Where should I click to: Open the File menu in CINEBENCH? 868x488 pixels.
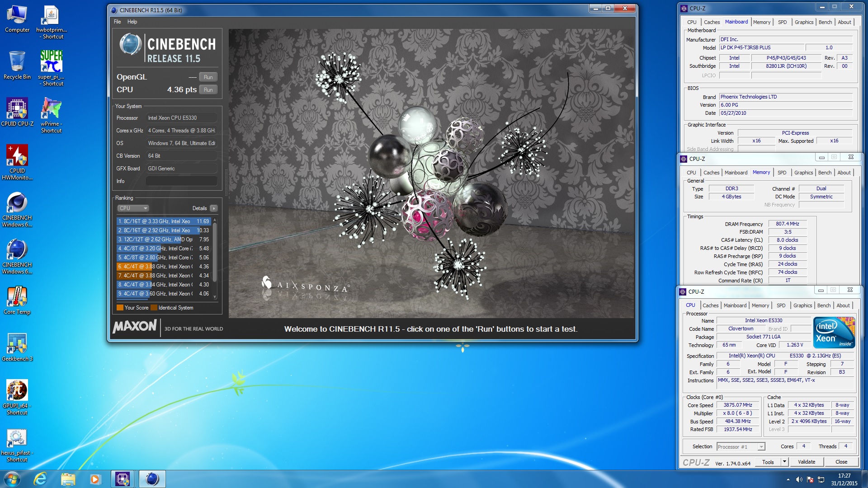point(117,22)
